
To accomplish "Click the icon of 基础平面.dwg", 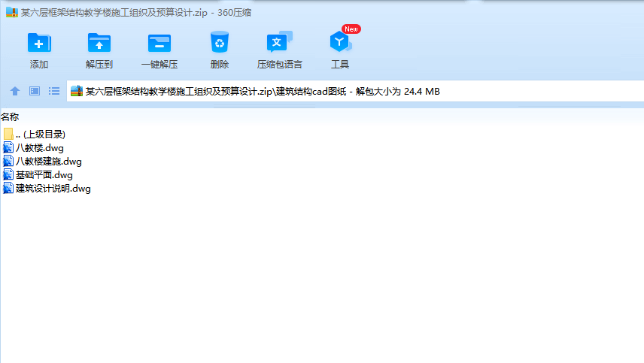I will point(8,174).
